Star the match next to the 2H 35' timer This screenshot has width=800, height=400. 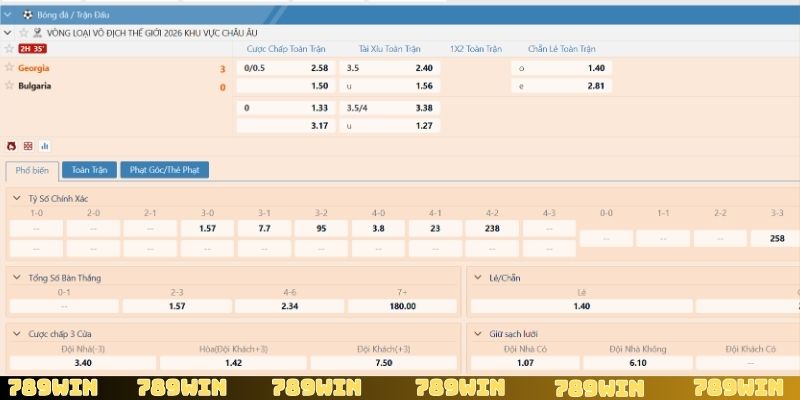(x=10, y=48)
